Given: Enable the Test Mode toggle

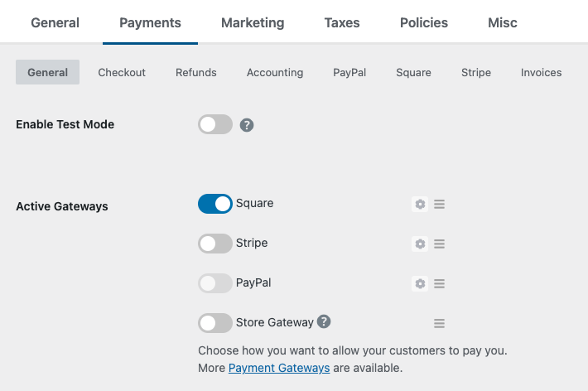Looking at the screenshot, I should 215,124.
